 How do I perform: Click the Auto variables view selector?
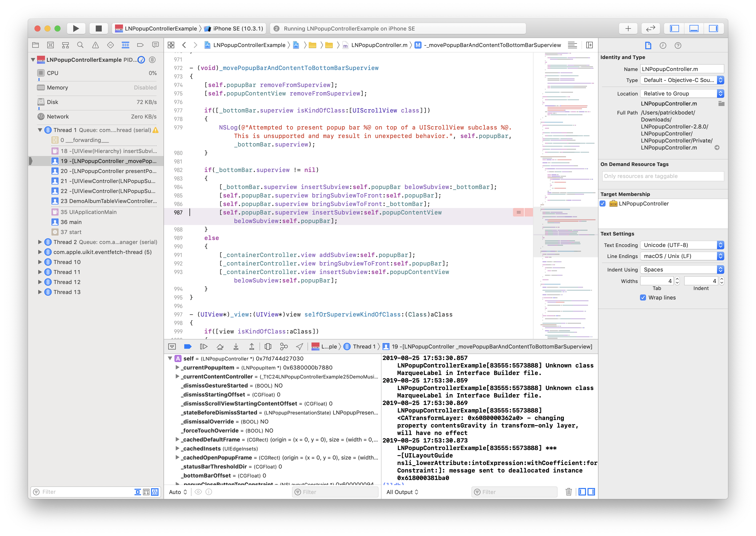(x=178, y=492)
